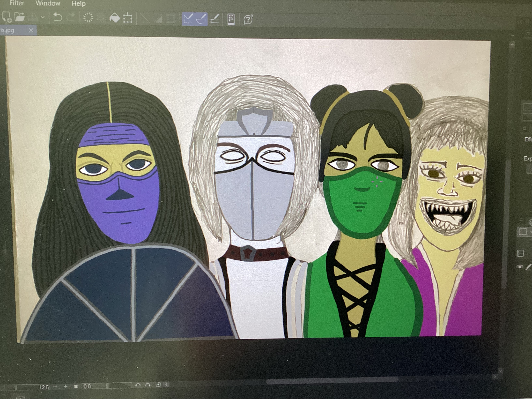
Task: Click the zoom in plus button
Action: click(65, 387)
